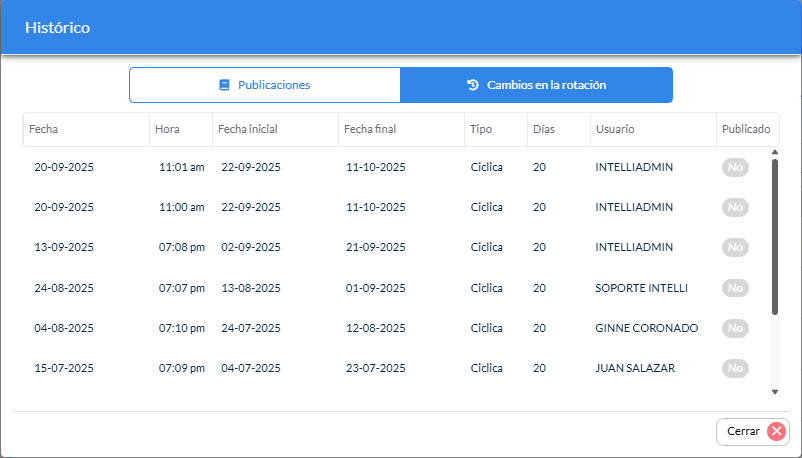The width and height of the screenshot is (802, 458).
Task: Click the Publicado column header
Action: coord(745,129)
